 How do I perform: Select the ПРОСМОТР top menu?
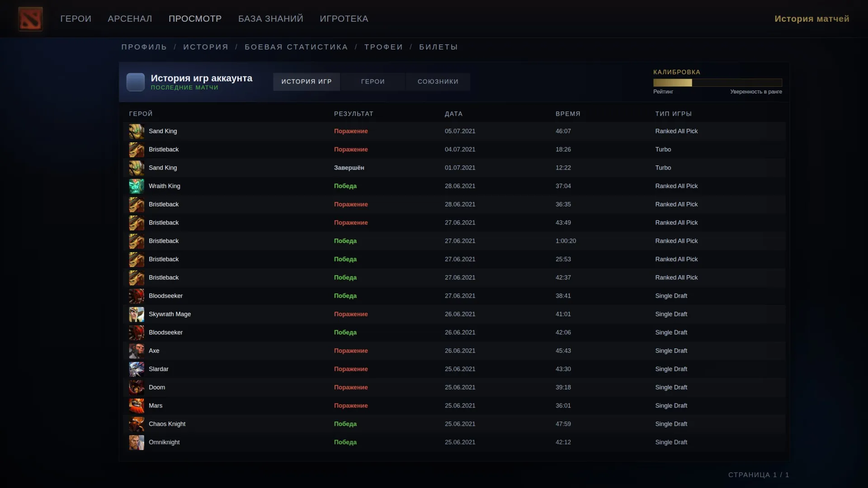click(195, 19)
